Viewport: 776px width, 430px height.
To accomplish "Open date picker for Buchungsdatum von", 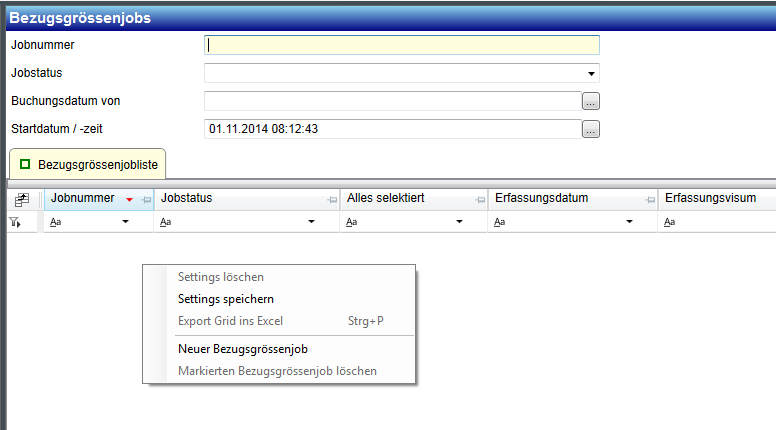I will coord(591,101).
